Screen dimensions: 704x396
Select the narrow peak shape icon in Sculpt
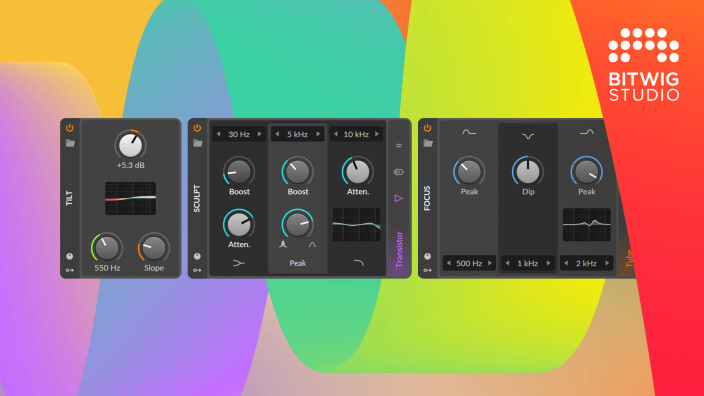283,245
